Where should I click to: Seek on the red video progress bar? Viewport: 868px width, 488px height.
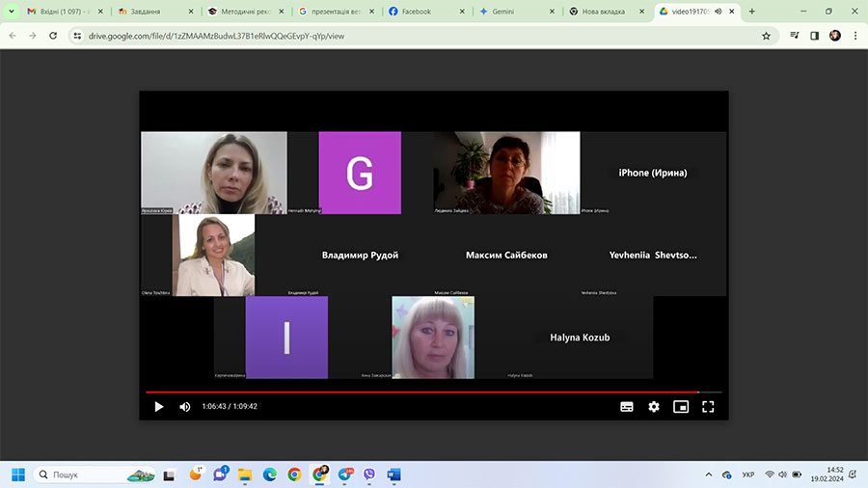(x=434, y=393)
